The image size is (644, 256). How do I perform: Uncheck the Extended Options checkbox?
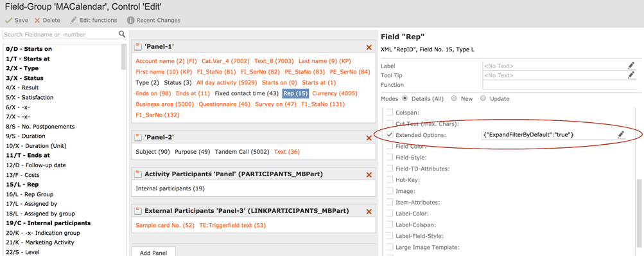click(x=389, y=135)
